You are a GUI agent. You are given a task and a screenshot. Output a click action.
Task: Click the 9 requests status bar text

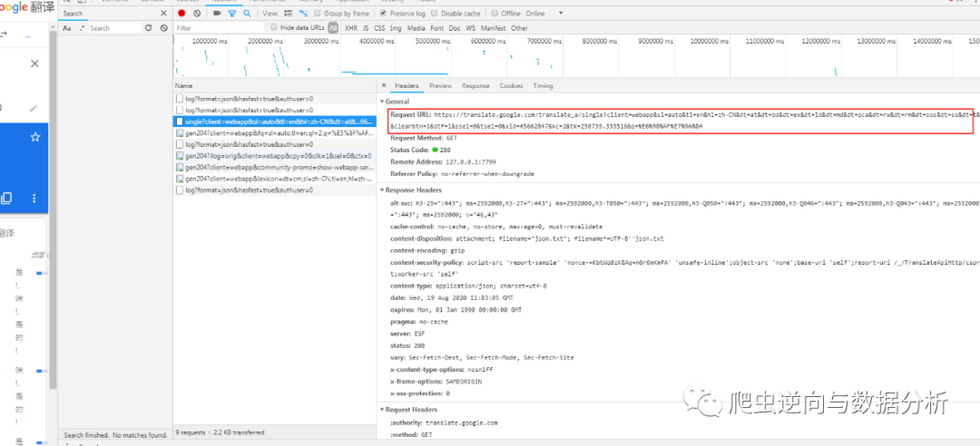tap(191, 432)
